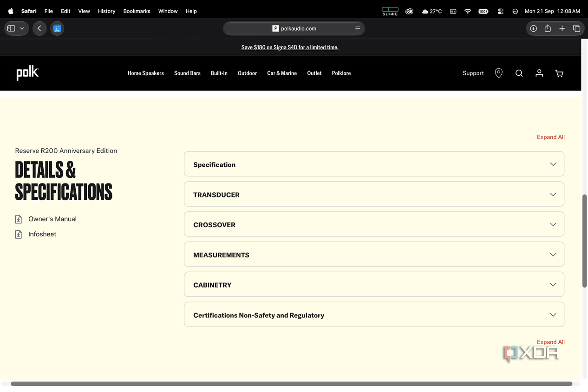Open the site search magnifier icon
The width and height of the screenshot is (588, 392).
click(519, 73)
